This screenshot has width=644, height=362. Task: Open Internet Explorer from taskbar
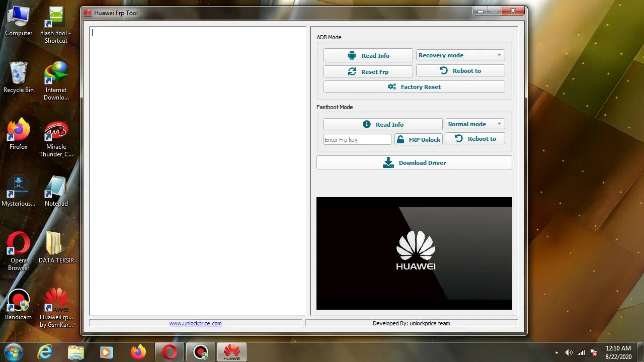45,352
